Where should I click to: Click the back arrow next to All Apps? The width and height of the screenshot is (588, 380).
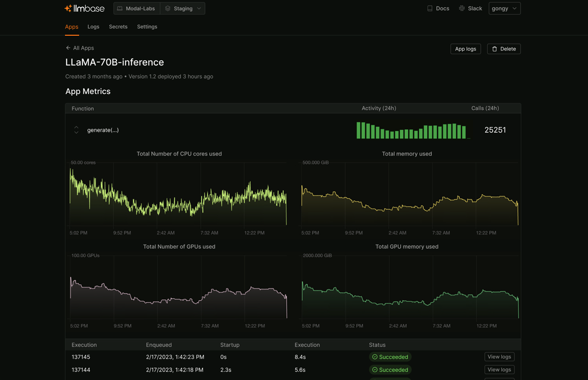pos(67,47)
